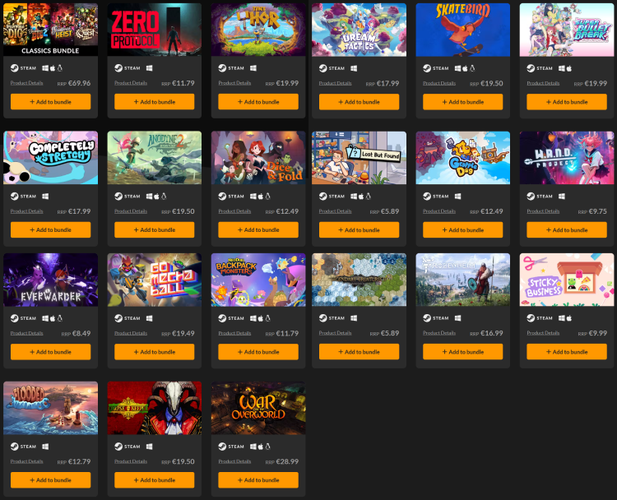617x500 pixels.
Task: Click the Windows icon on Dream Tactics card
Action: pos(354,68)
